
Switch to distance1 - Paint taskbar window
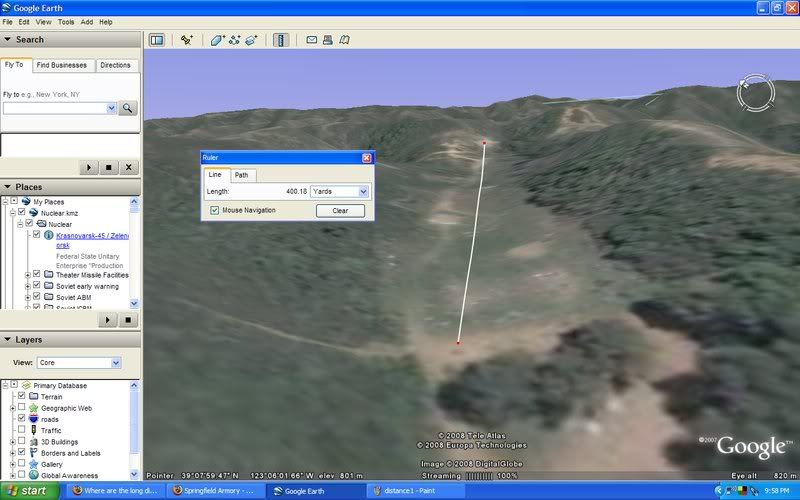(416, 491)
